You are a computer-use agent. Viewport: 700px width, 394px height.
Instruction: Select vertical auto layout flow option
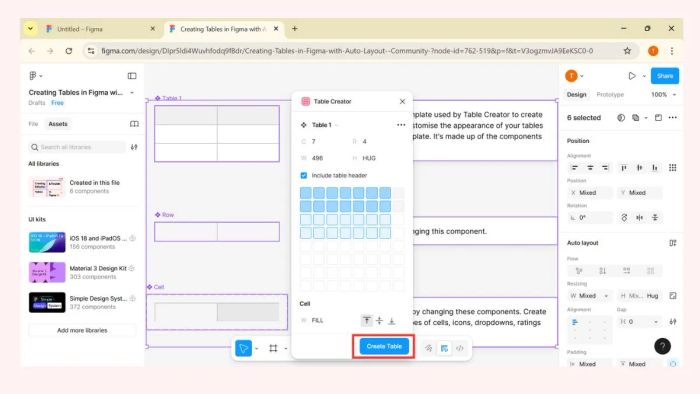pyautogui.click(x=603, y=271)
